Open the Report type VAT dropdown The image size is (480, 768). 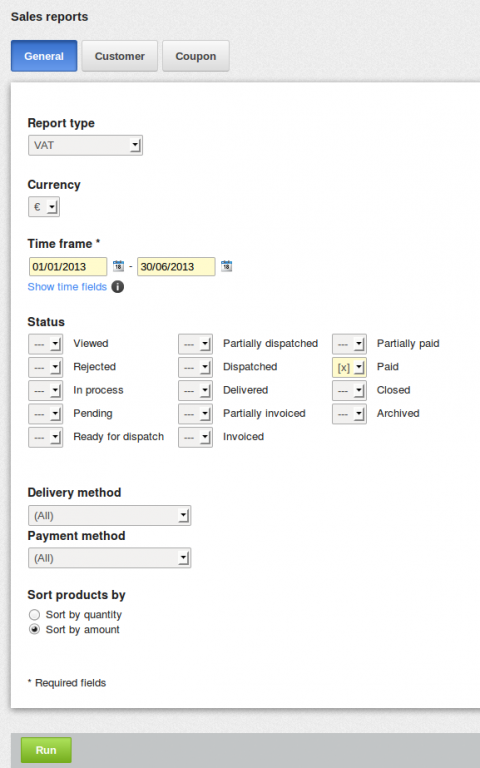85,145
